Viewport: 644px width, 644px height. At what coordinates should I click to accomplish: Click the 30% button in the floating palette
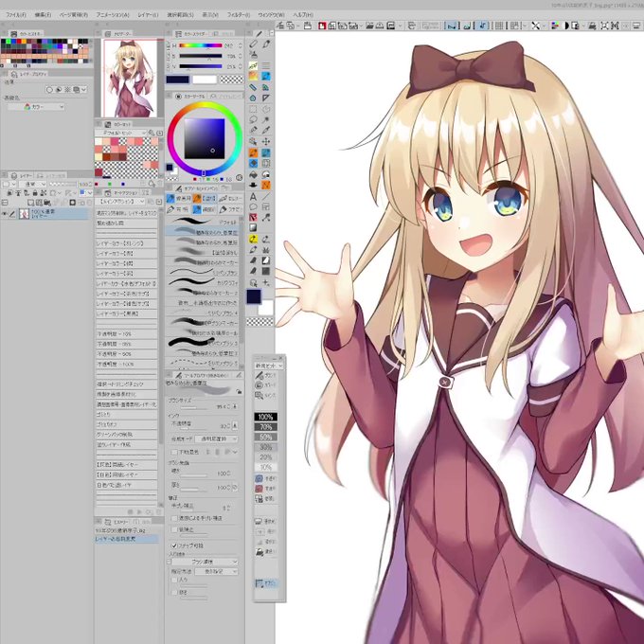(x=266, y=447)
